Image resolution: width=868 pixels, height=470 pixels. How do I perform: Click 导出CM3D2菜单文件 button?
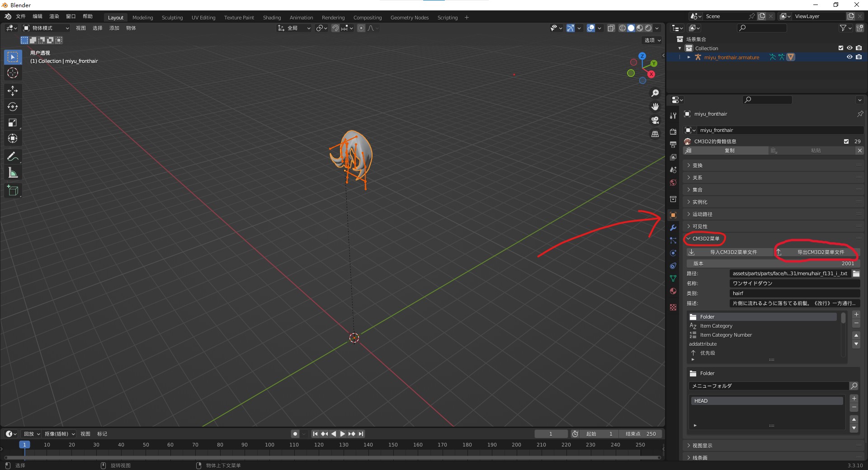(x=816, y=252)
